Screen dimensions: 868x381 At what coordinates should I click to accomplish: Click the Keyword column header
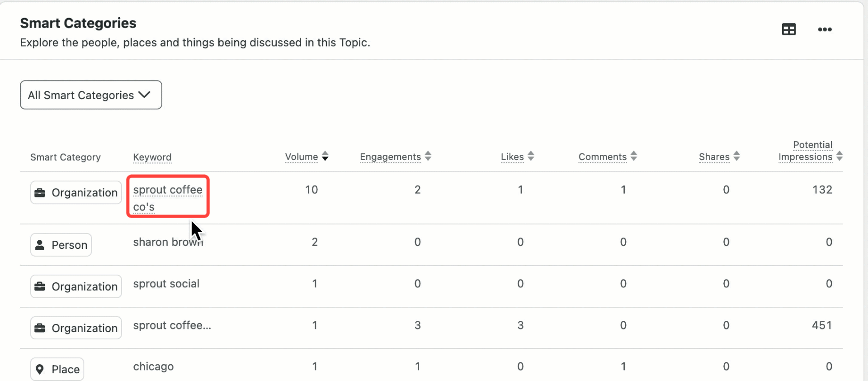click(152, 157)
